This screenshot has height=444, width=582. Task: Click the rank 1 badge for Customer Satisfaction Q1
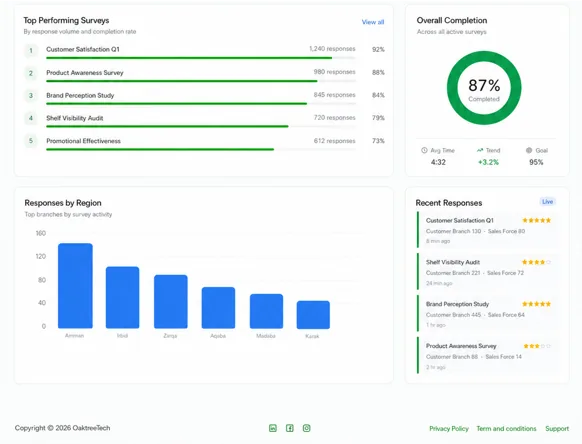[31, 50]
